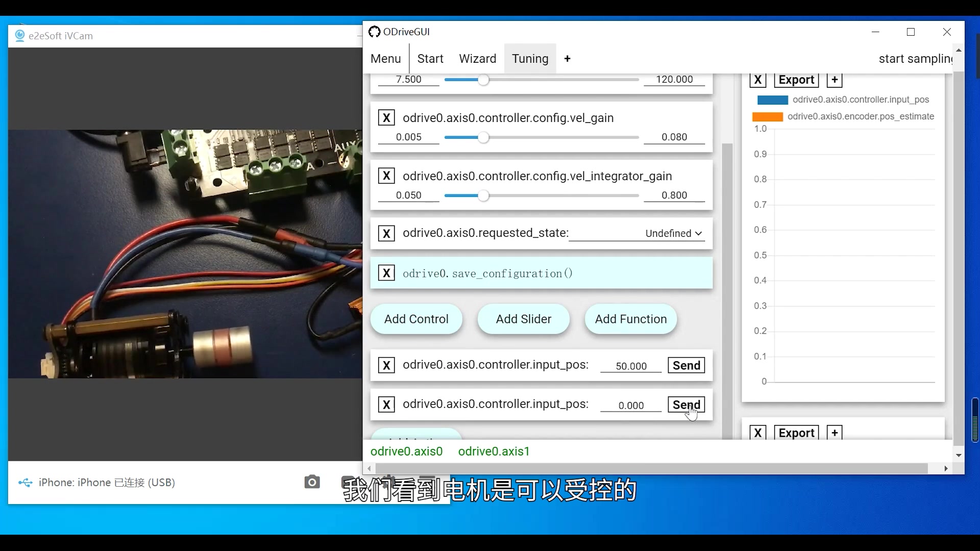This screenshot has width=980, height=551.
Task: Click the Add Function button
Action: coord(630,319)
